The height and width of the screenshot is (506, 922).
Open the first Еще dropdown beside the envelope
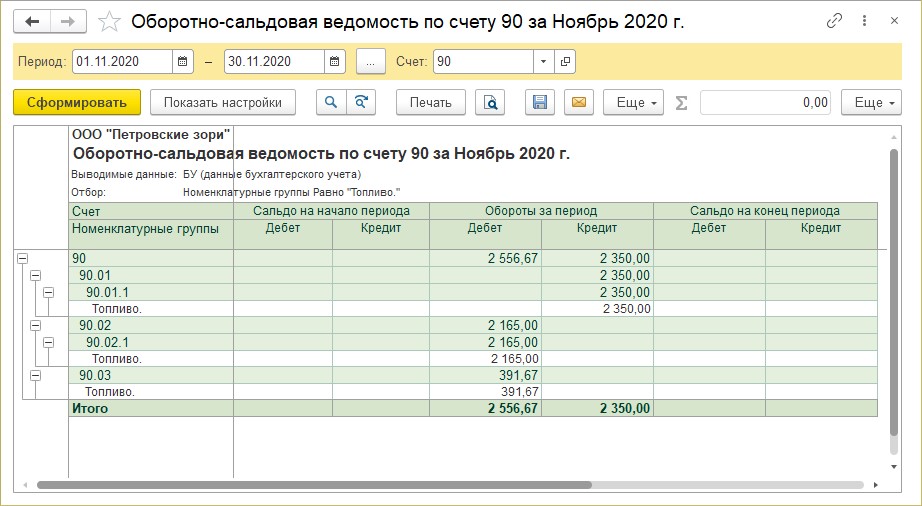pos(634,102)
